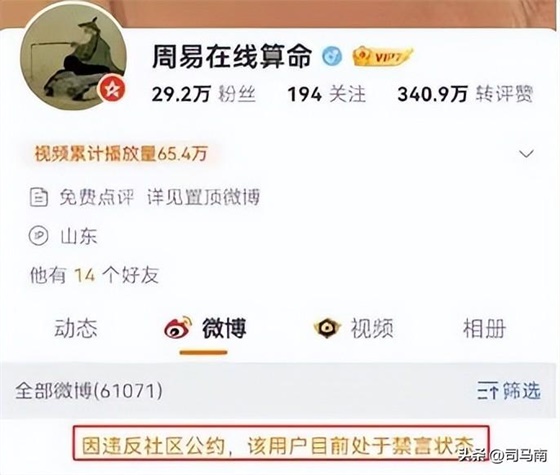
Task: Open the profile avatar picture
Action: (x=73, y=56)
